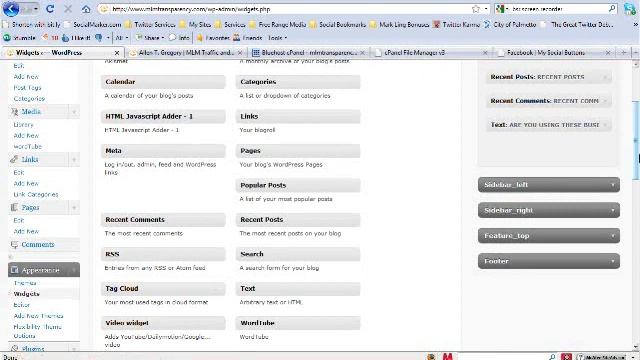Reload the page with refresh icon
Viewport: 640px width, 360px height.
click(x=50, y=9)
